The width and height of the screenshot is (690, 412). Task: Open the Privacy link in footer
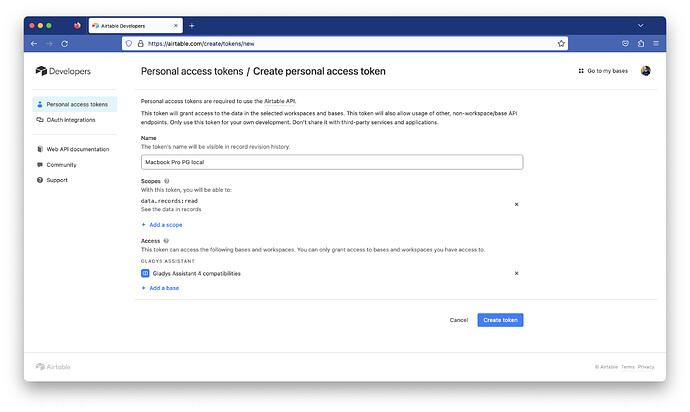pos(646,367)
